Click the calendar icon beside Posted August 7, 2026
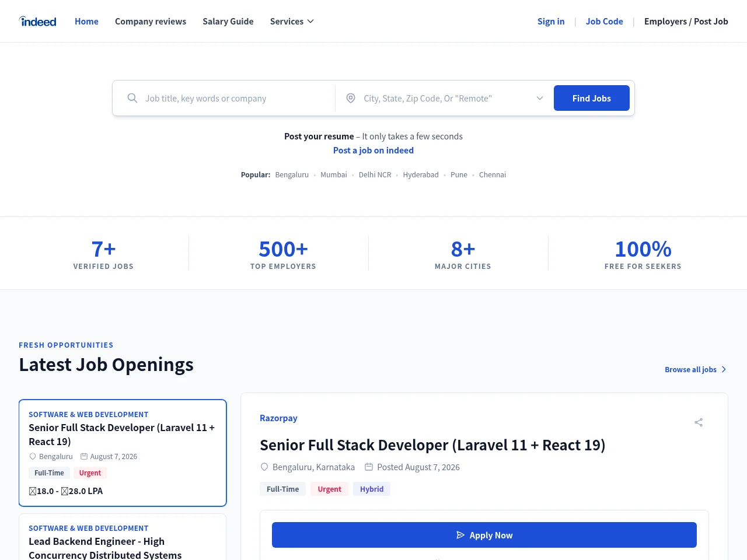 tap(369, 467)
